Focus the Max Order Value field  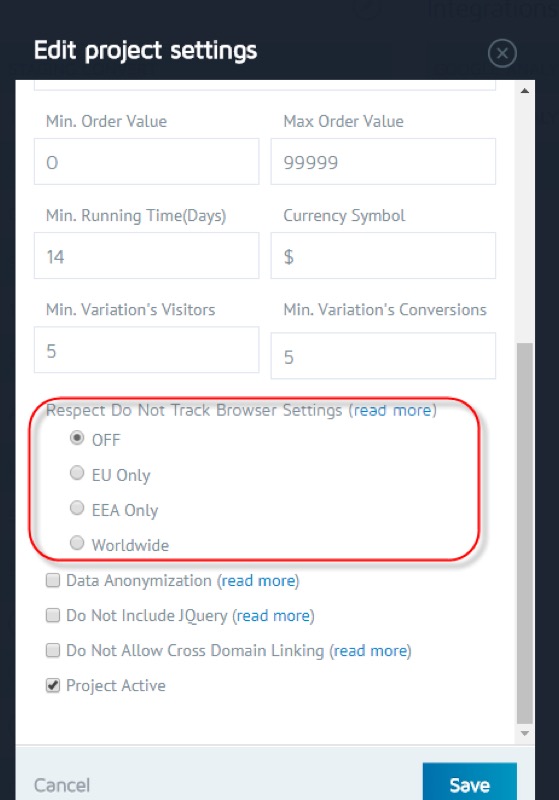tap(383, 162)
